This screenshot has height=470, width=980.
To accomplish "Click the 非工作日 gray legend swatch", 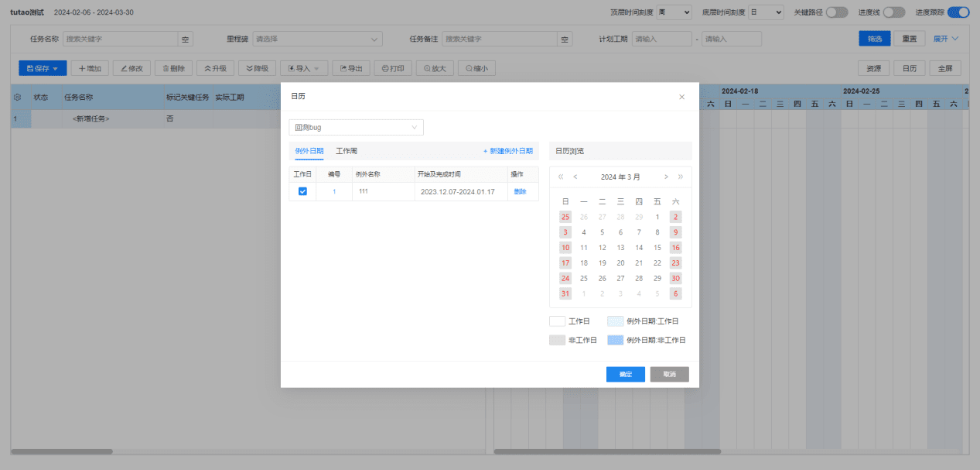I will pyautogui.click(x=558, y=340).
